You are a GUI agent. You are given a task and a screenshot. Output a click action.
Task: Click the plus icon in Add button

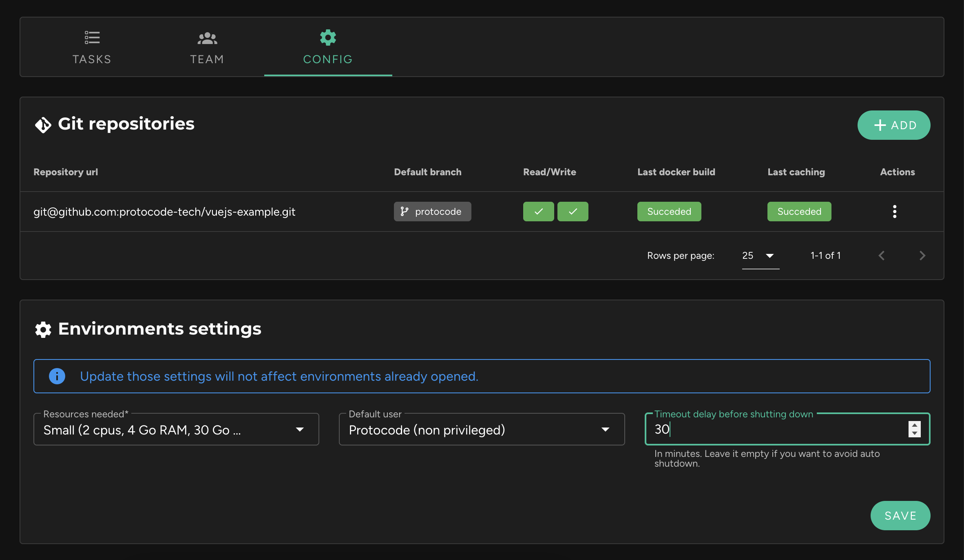coord(880,125)
